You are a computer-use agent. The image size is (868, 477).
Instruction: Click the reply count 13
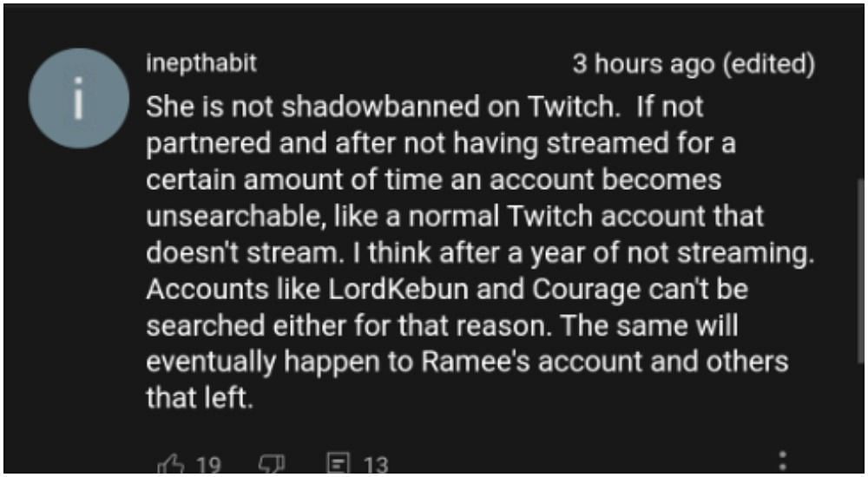(376, 466)
